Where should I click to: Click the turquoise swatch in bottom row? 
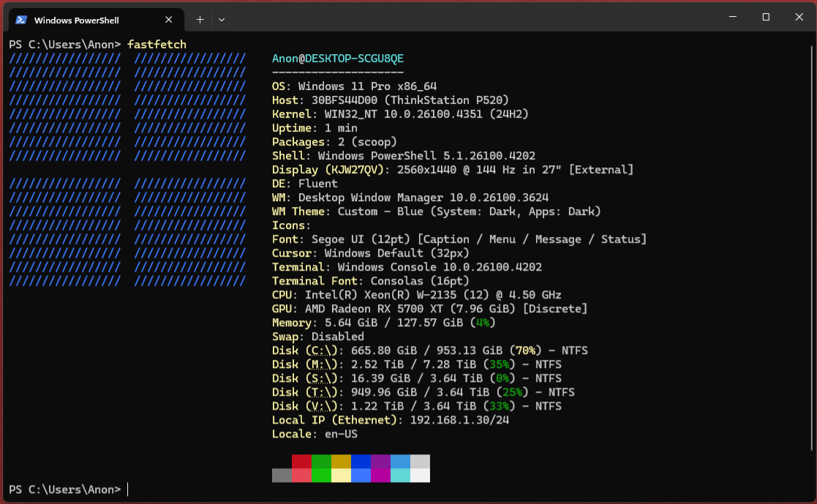pyautogui.click(x=401, y=475)
